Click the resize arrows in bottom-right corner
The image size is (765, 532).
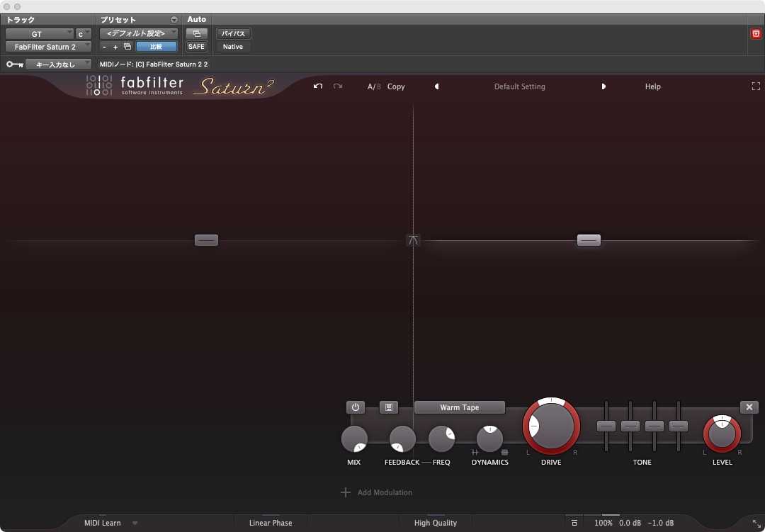point(756,523)
